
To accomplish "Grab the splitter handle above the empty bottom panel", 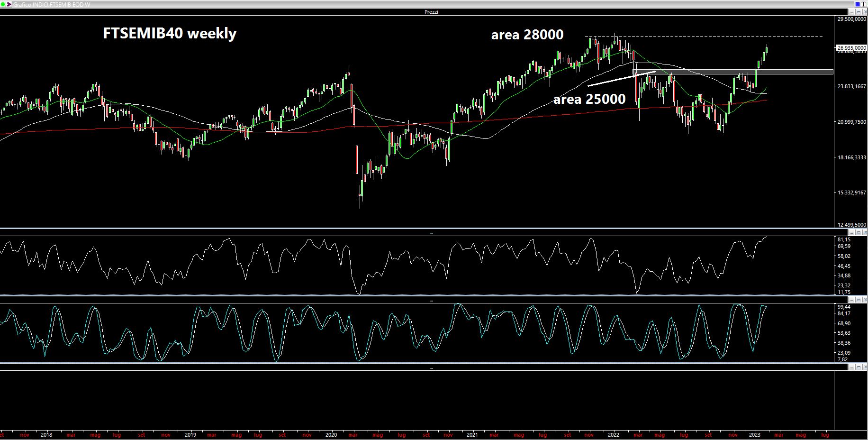I will coord(432,367).
